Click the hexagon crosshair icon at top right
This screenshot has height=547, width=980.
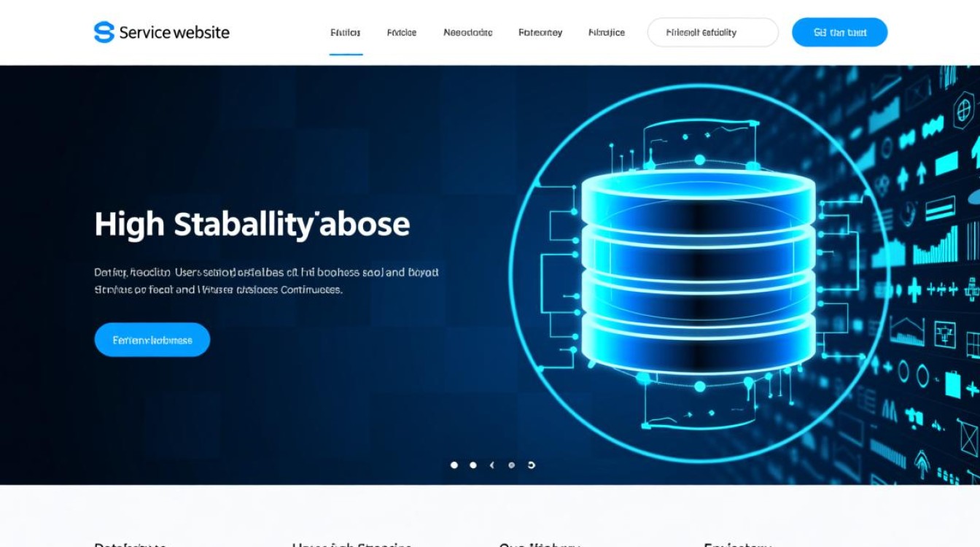963,111
